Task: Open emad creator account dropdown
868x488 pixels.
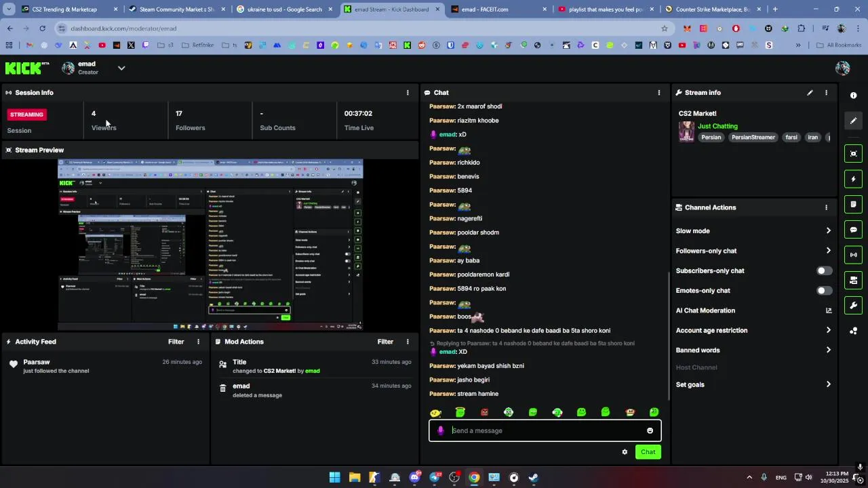Action: tap(121, 68)
